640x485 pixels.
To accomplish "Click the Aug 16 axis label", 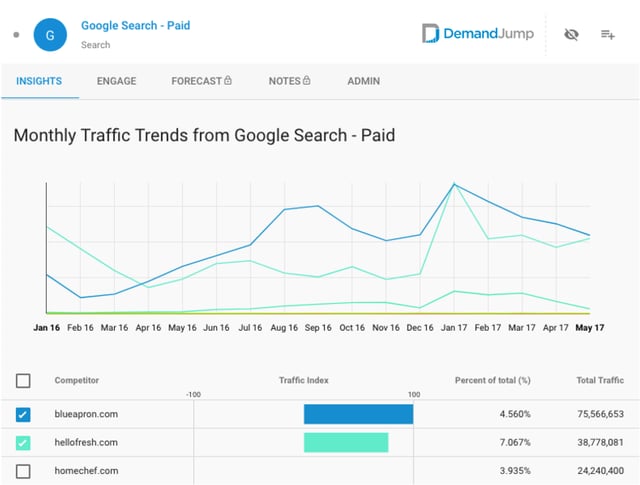I will pos(284,327).
